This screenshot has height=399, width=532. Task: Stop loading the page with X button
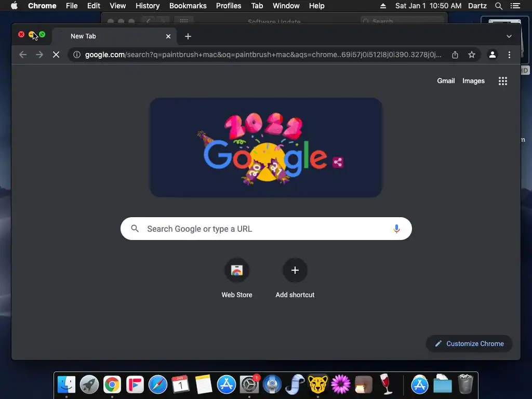coord(56,55)
